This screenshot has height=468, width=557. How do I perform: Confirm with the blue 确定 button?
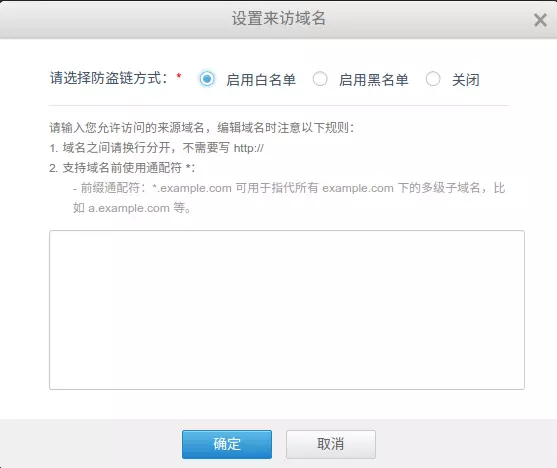pos(227,444)
